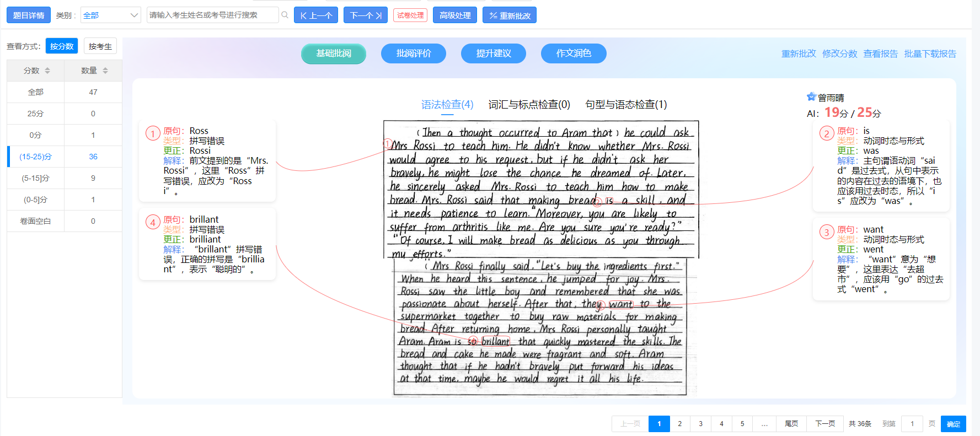Image resolution: width=980 pixels, height=436 pixels.
Task: Switch to 词汇与标点检查(0) tab
Action: [x=529, y=104]
